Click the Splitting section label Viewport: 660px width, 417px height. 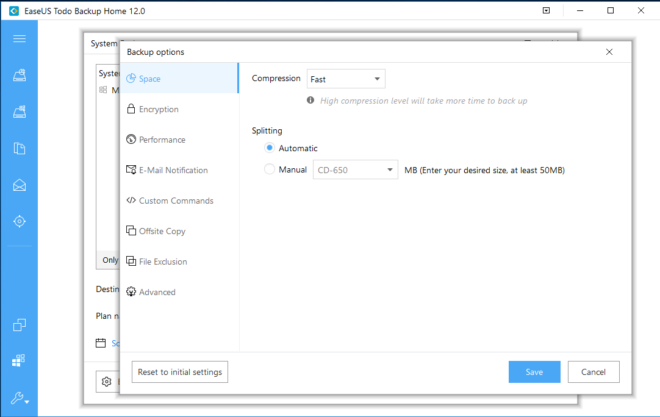(267, 131)
